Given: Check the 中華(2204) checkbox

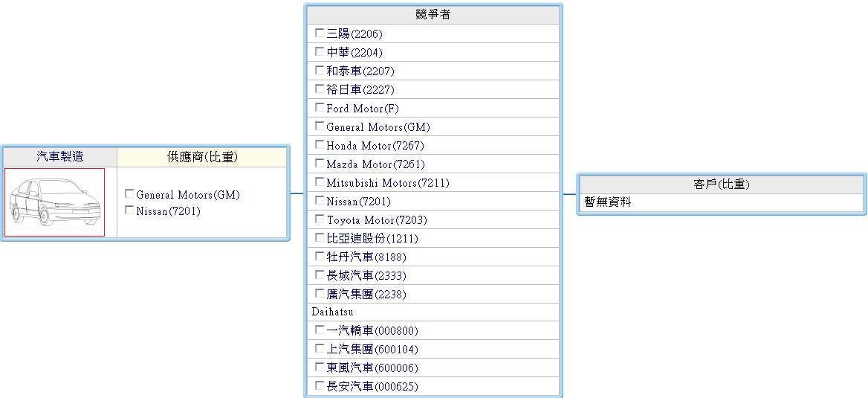Looking at the screenshot, I should click(320, 51).
